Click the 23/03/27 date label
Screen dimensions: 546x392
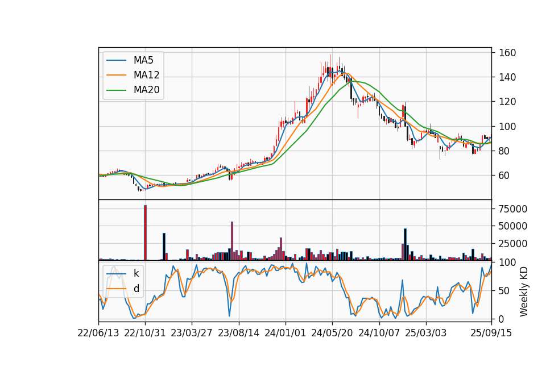192,333
